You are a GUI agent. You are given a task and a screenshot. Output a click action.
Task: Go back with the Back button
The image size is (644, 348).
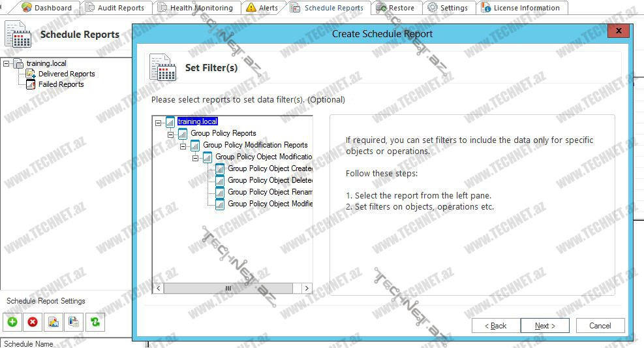[x=495, y=325]
